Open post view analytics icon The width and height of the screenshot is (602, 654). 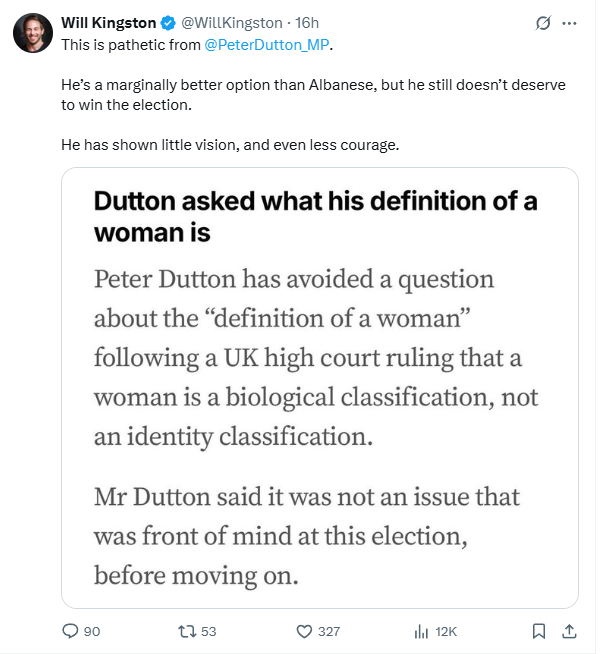point(421,631)
